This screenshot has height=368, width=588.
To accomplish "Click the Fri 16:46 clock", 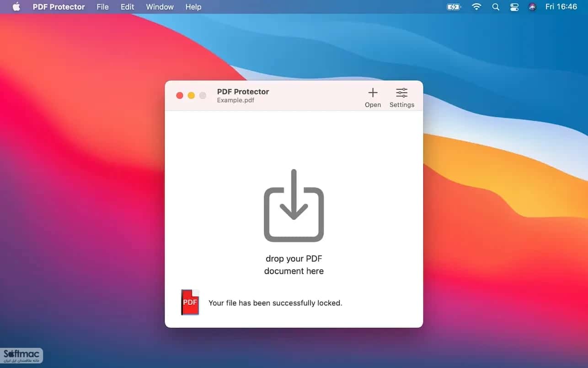I will [561, 7].
